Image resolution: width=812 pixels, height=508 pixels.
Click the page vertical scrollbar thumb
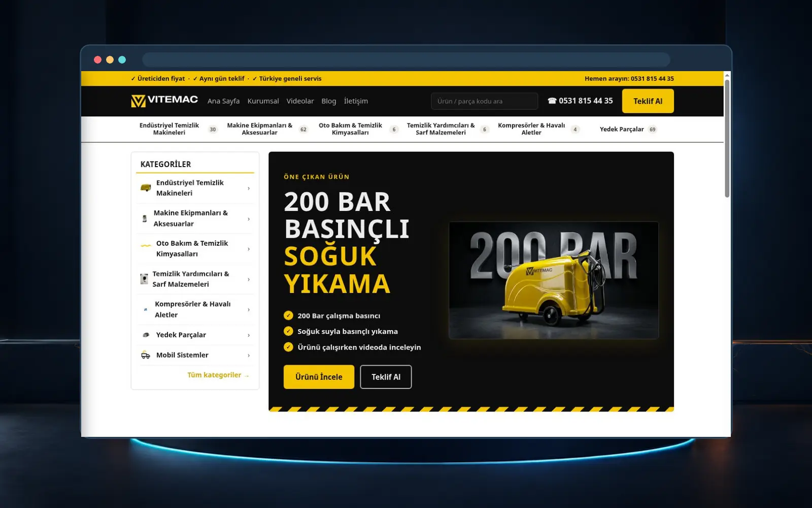pos(727,138)
